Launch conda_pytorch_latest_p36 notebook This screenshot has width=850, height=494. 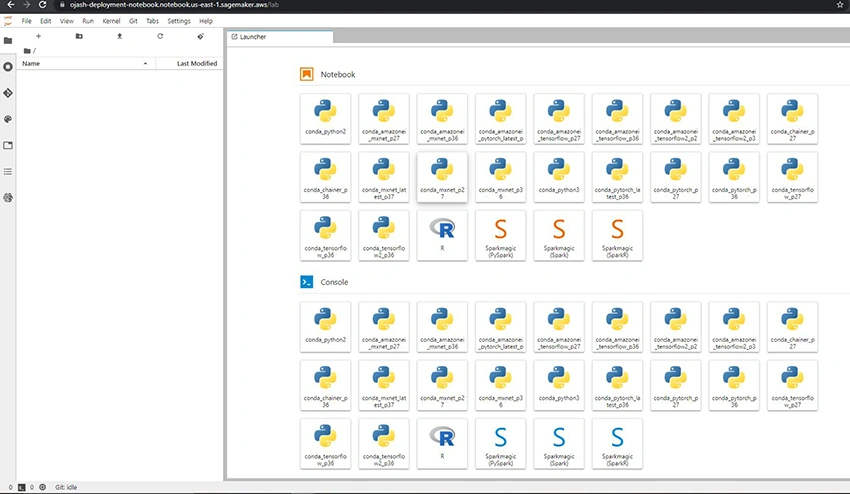click(617, 177)
